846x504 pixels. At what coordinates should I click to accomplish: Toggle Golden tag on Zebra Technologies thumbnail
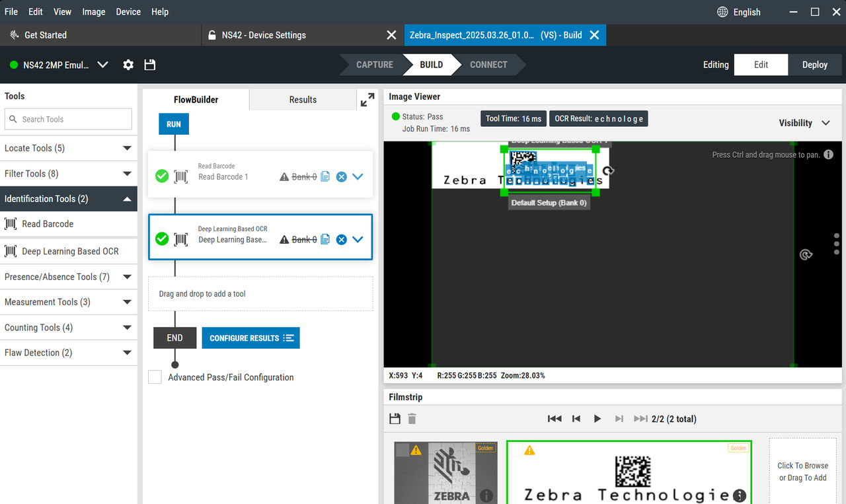tap(738, 448)
